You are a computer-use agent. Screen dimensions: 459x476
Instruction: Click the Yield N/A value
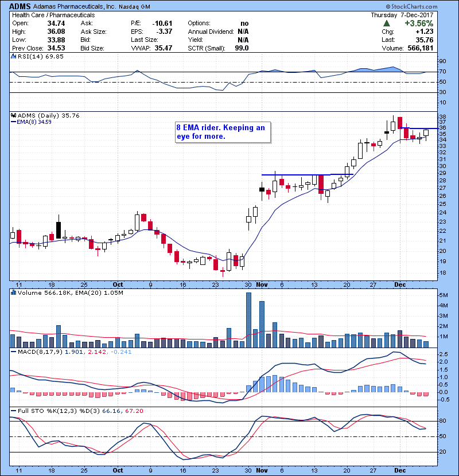pos(243,40)
